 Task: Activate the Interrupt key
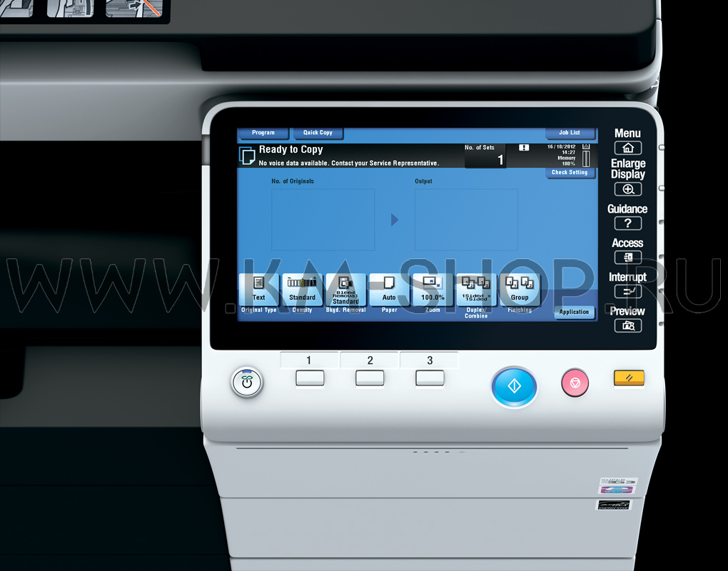pos(627,291)
